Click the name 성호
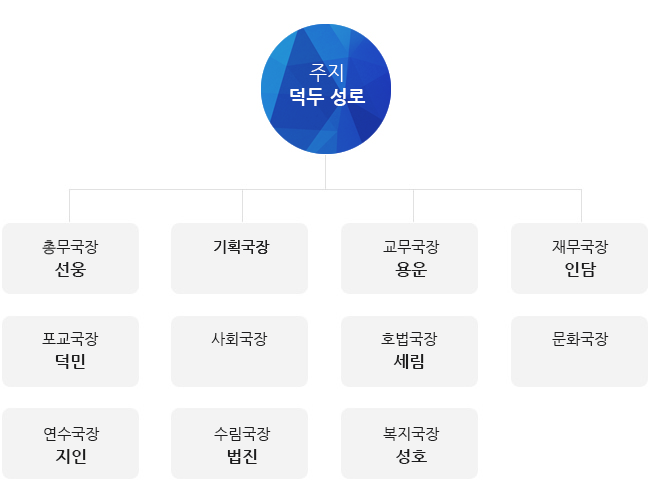This screenshot has height=480, width=651. (410, 456)
